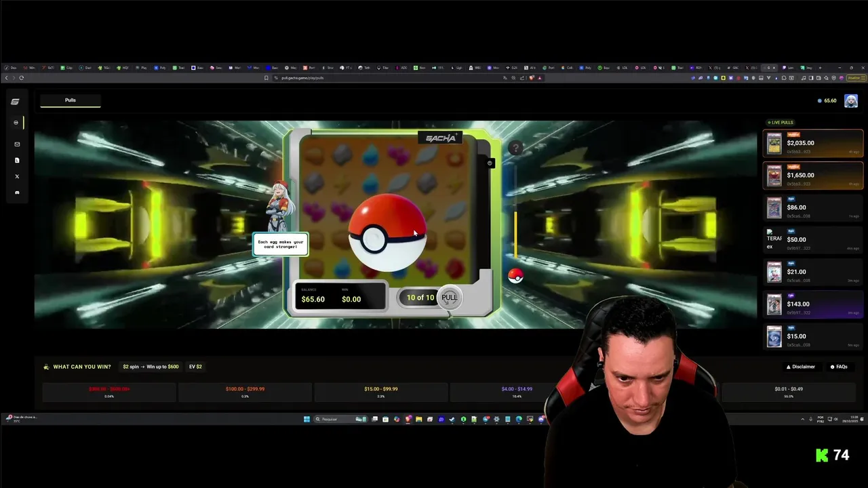Open the $86.00 live pull card
The width and height of the screenshot is (868, 488).
click(x=813, y=207)
